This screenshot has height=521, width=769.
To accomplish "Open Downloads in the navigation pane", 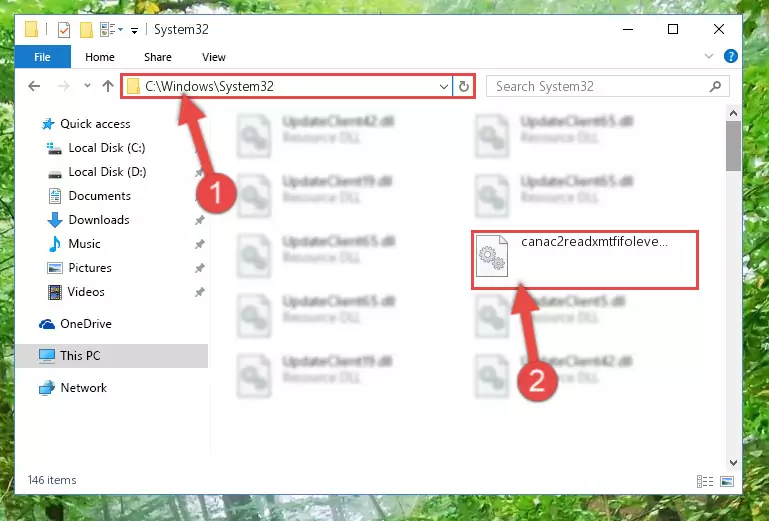I will (99, 220).
